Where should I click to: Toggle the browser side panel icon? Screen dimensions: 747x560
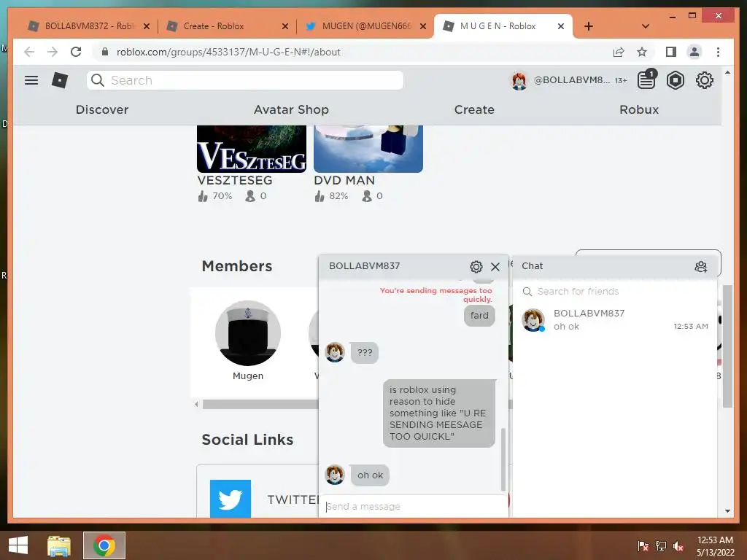[671, 52]
